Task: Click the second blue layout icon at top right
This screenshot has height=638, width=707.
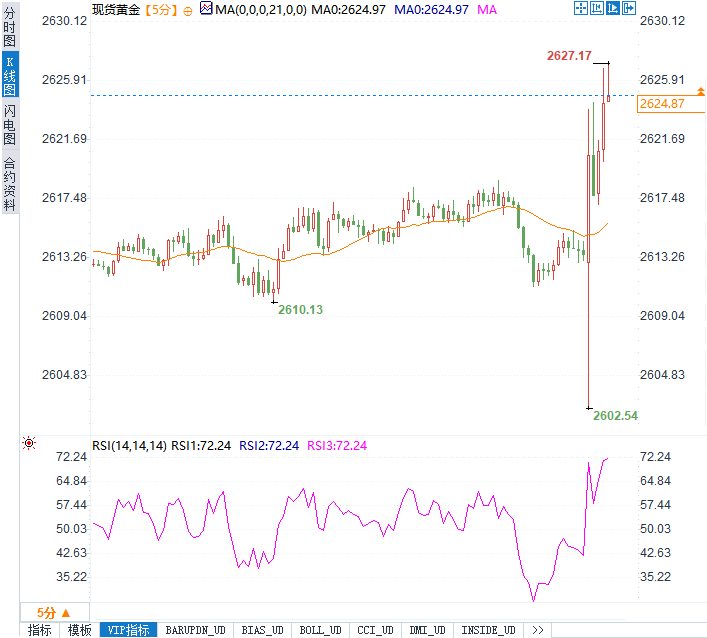Action: point(597,8)
